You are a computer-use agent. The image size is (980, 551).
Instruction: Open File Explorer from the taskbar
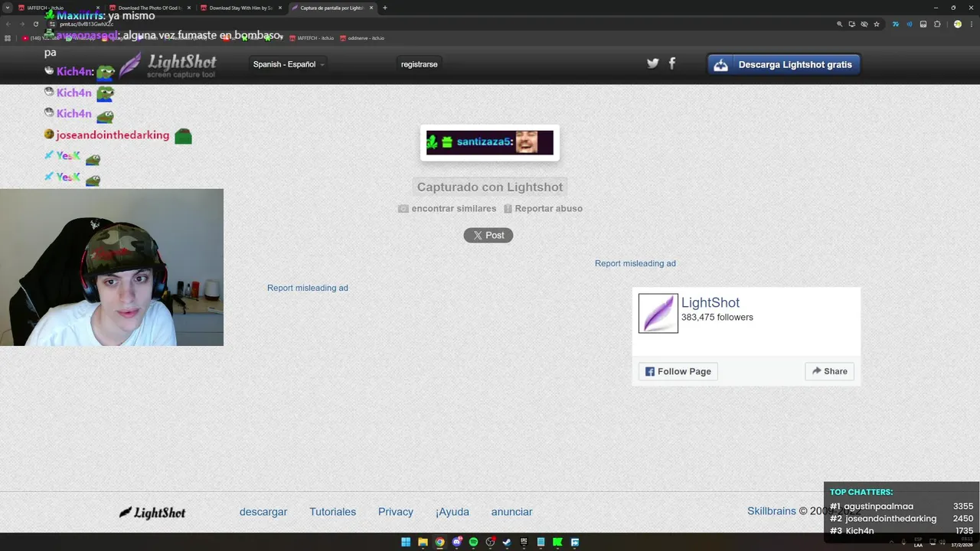423,542
